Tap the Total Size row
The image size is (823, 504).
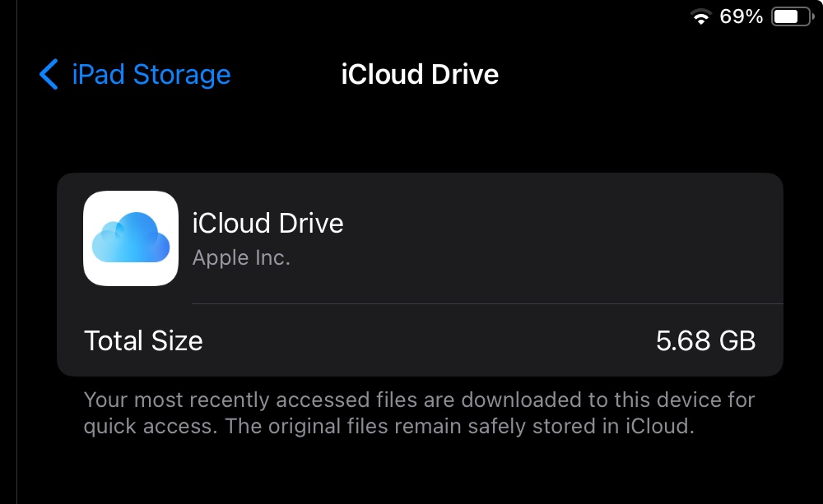coord(421,340)
